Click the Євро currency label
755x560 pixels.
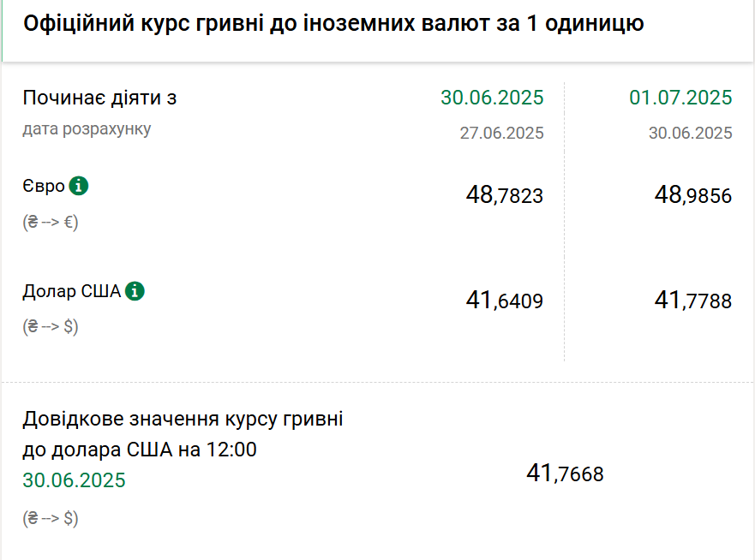[44, 186]
